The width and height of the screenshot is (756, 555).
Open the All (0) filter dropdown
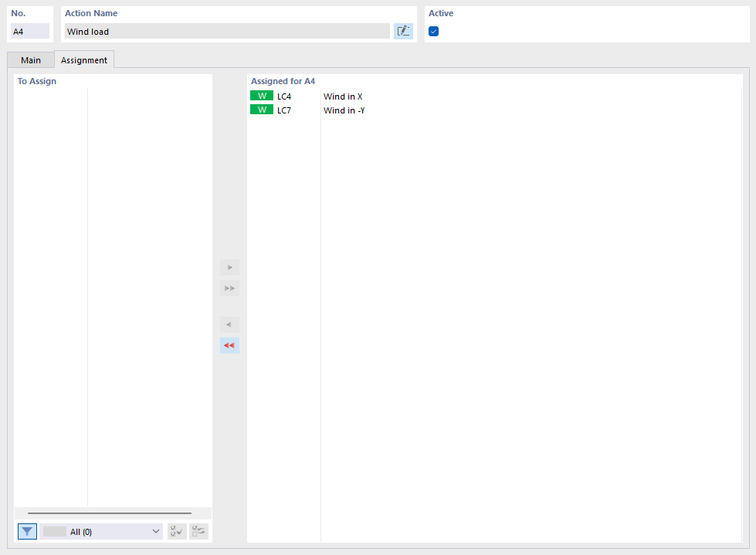pos(100,531)
